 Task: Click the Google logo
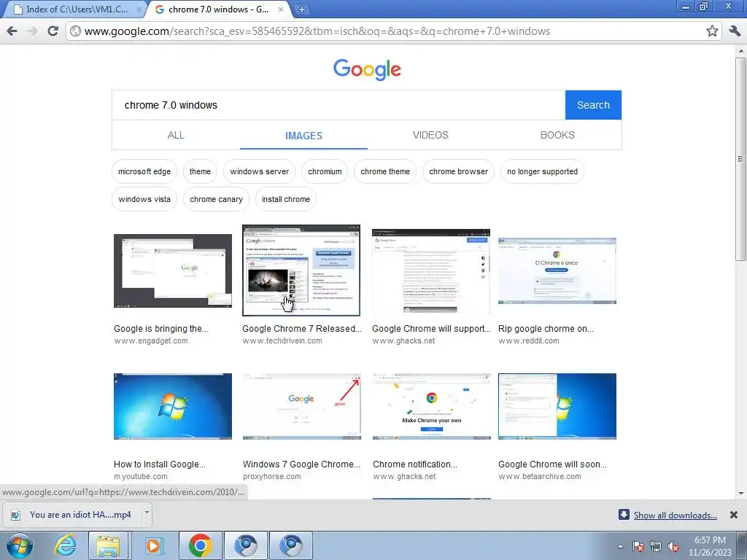(x=367, y=69)
